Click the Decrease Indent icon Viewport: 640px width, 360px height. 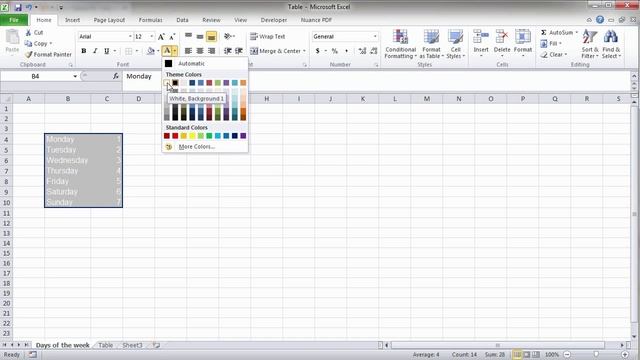pos(228,51)
